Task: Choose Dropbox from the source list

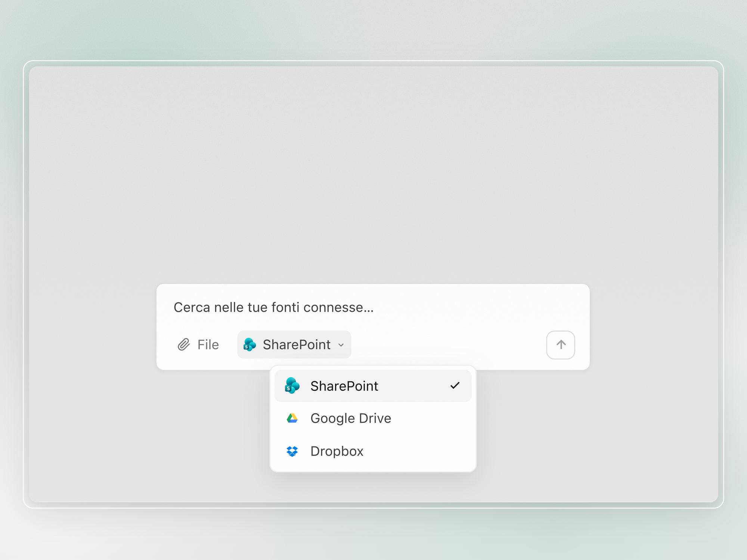Action: click(x=373, y=451)
